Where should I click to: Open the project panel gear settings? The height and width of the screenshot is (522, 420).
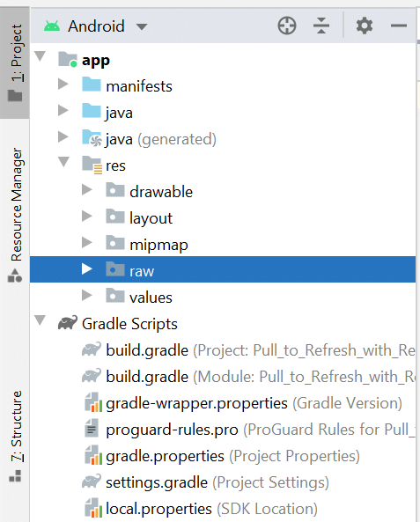tap(365, 26)
